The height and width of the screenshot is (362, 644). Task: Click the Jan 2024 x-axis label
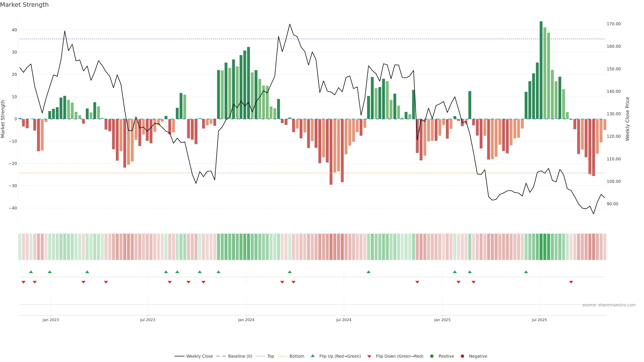(246, 320)
